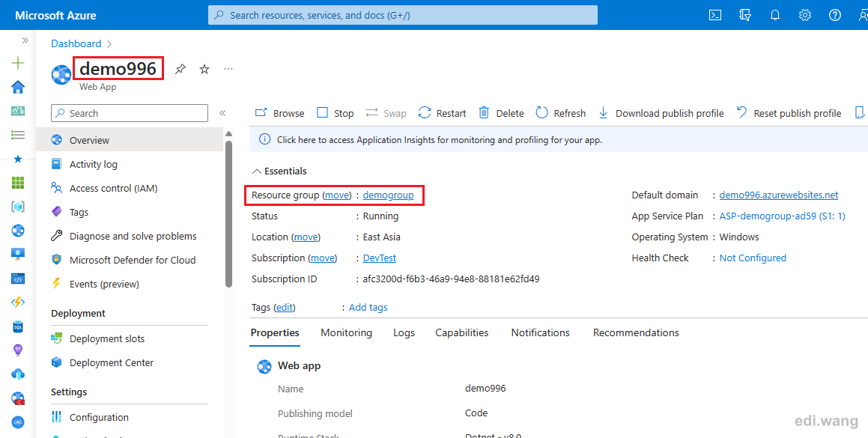Focus the resource menu Search field
The height and width of the screenshot is (438, 868).
(130, 113)
